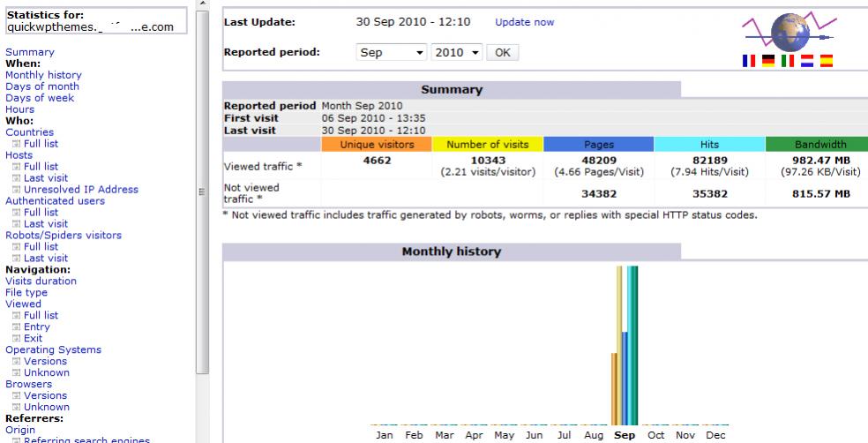Click the Unique visitors orange header
Viewport: 868px width, 443px height.
click(x=377, y=145)
